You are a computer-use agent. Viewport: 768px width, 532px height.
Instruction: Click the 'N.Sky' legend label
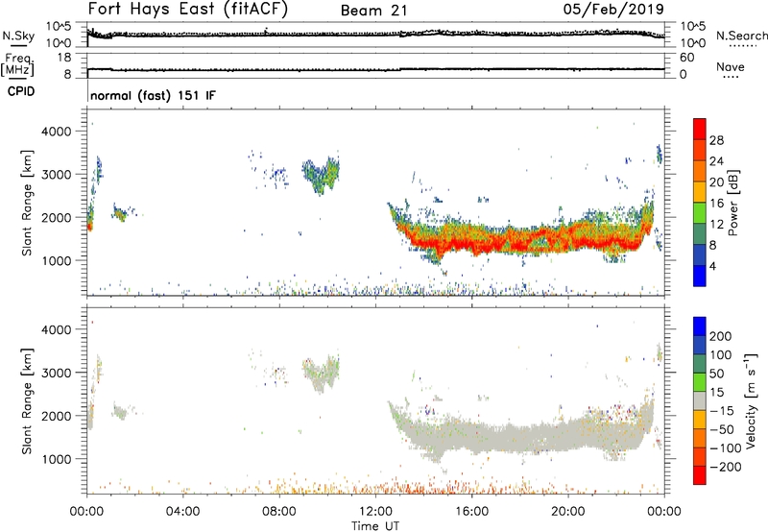coord(18,36)
